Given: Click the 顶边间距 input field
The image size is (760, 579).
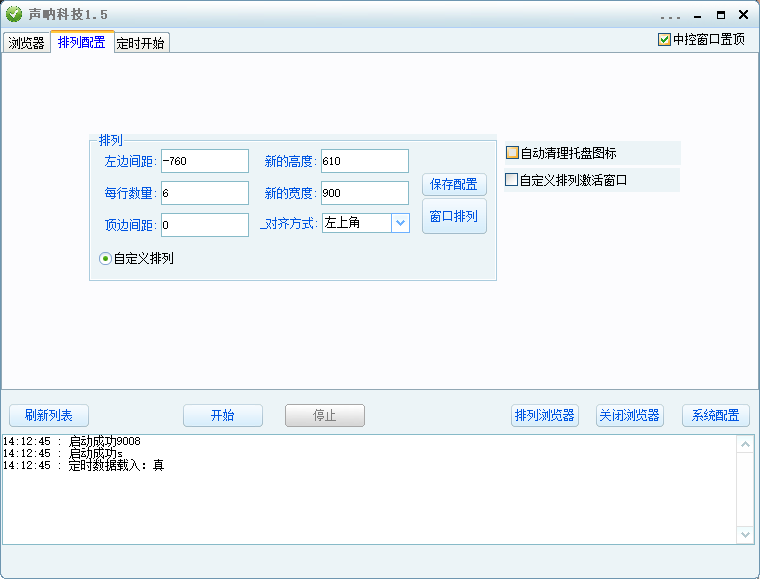Looking at the screenshot, I should [x=205, y=225].
